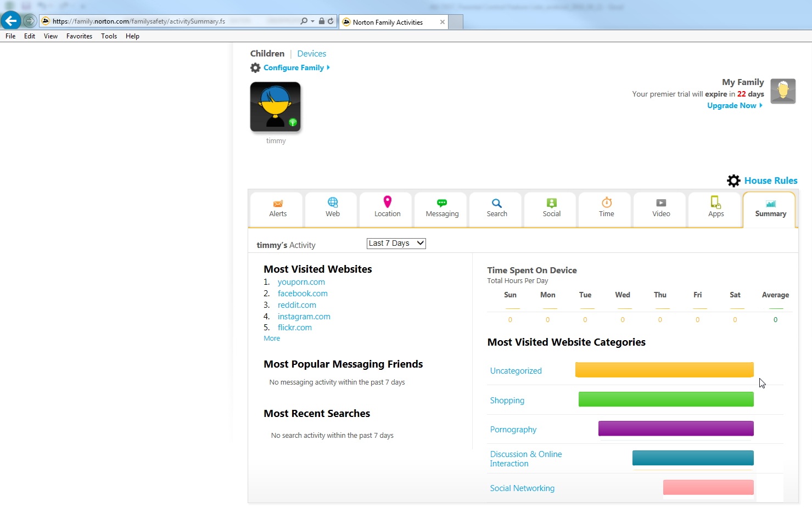This screenshot has height=513, width=812.
Task: Open the Alerts envelope icon tab
Action: pos(278,204)
